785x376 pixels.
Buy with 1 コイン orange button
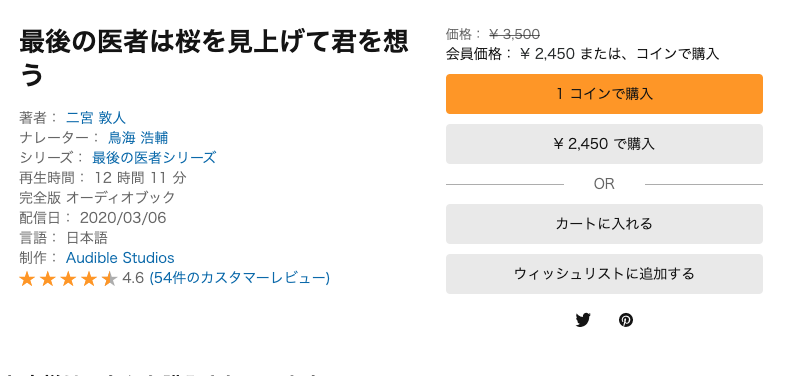tap(604, 94)
